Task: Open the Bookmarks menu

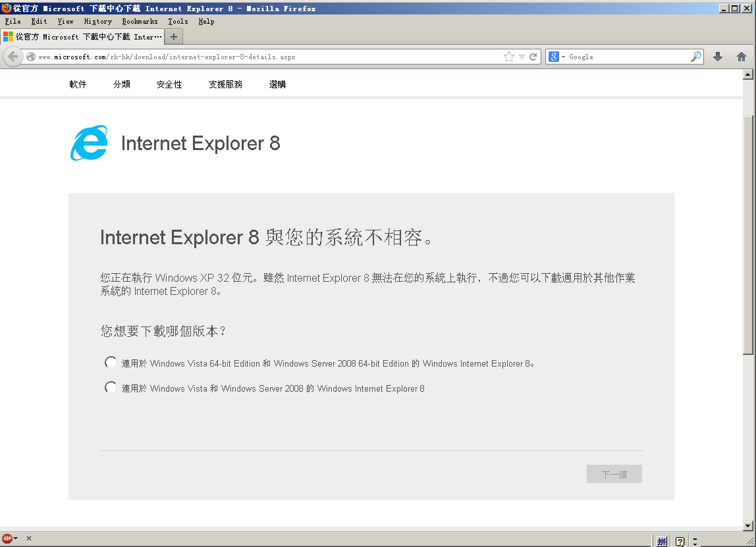Action: [x=140, y=21]
